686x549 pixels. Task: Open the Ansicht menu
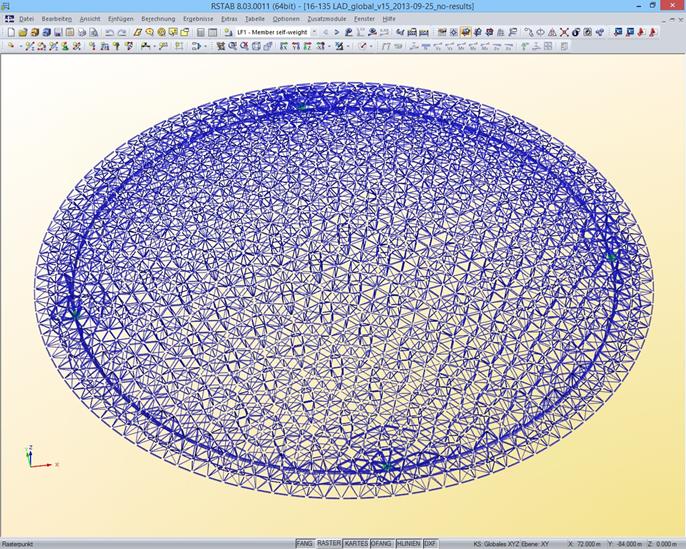90,19
